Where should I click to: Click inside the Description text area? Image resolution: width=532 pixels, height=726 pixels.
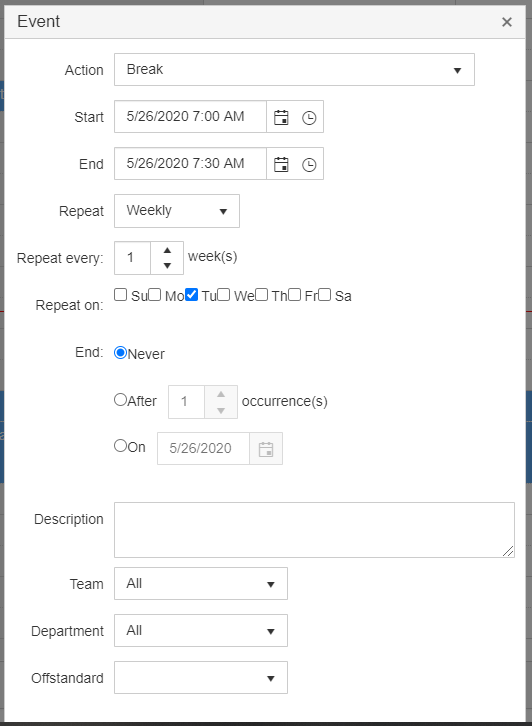click(314, 530)
